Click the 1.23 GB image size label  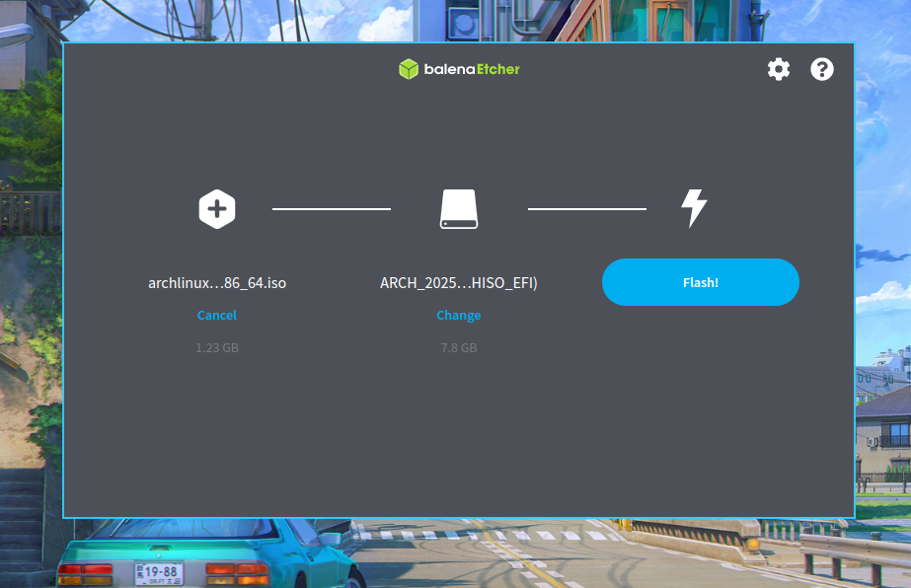217,348
